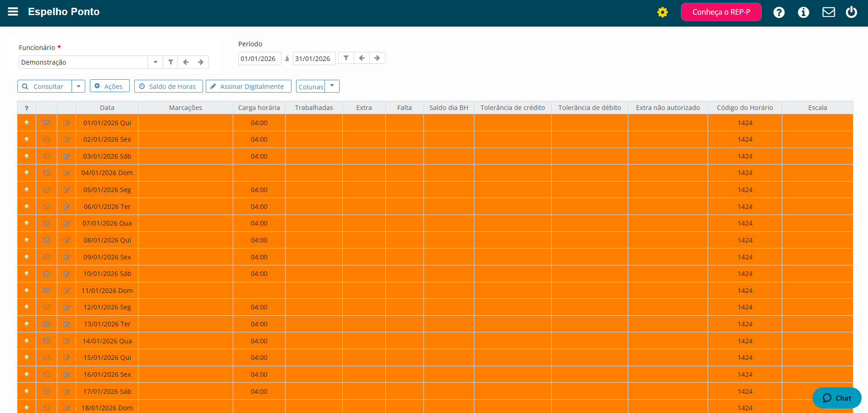Open the envelope icon for 09/01/2026 Sex
The image size is (868, 413).
47,257
